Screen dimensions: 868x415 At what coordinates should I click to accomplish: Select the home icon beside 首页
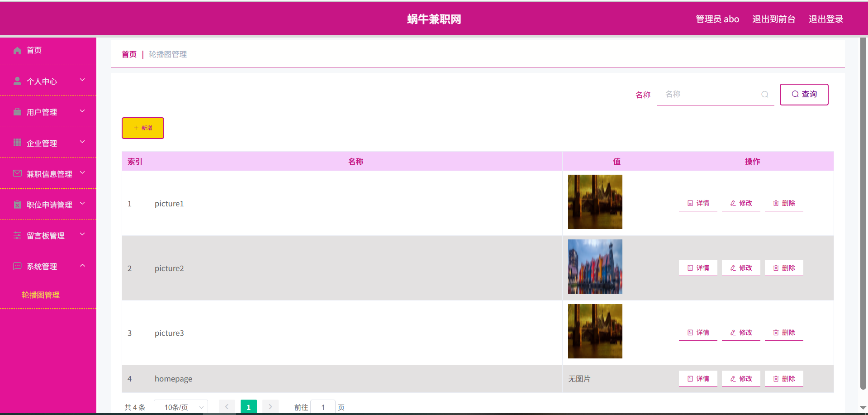point(17,50)
